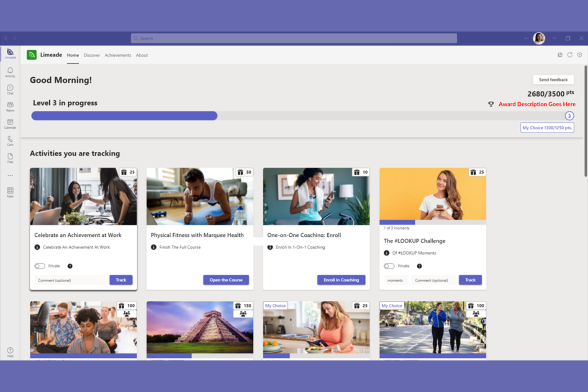Click the Comment (optional) input field
This screenshot has height=392, width=588.
click(x=70, y=280)
